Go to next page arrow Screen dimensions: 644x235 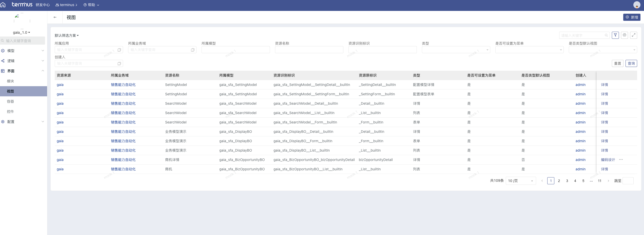click(x=608, y=181)
